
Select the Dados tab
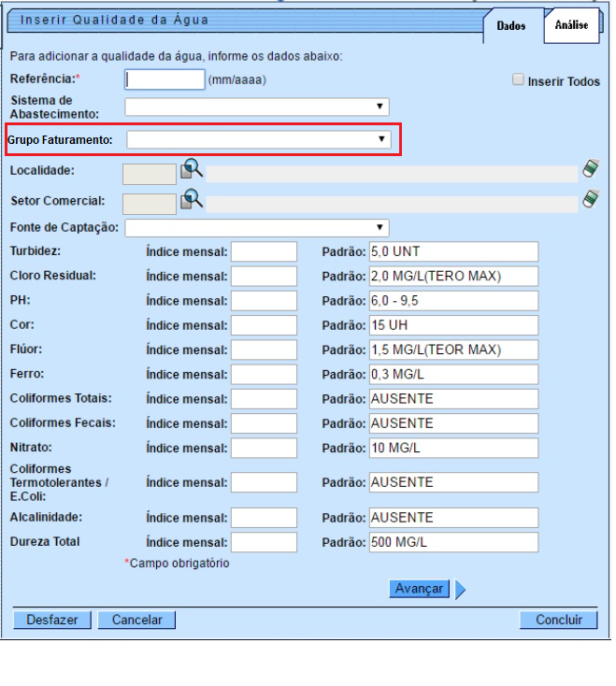pos(510,27)
